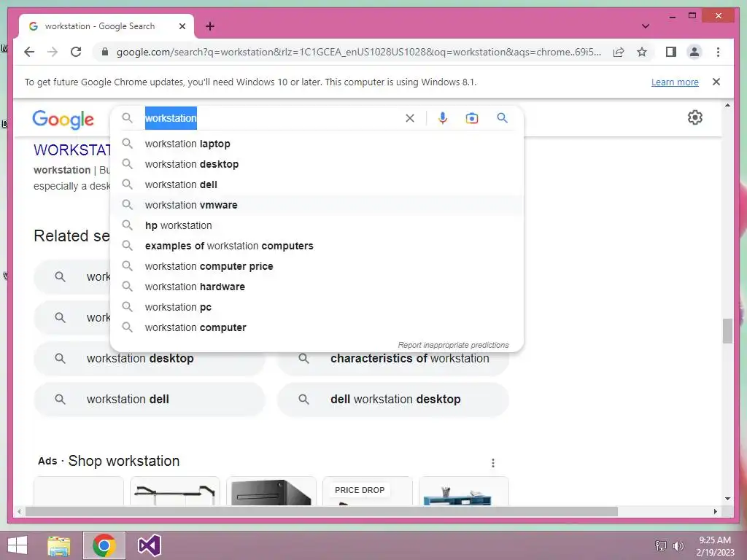Screen dimensions: 747x560
Task: Select suggestion hp workstation
Action: [317, 226]
